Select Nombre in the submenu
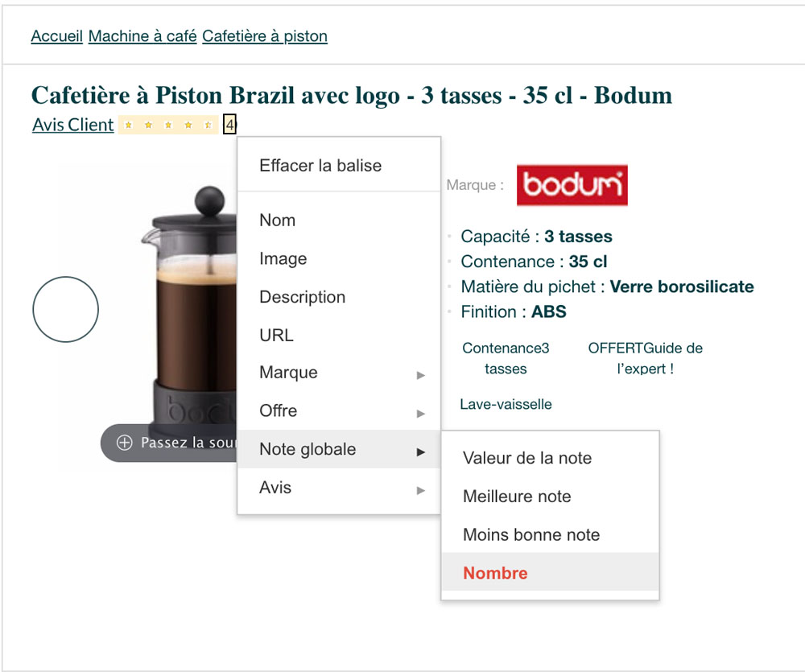This screenshot has width=805, height=672. (550, 572)
